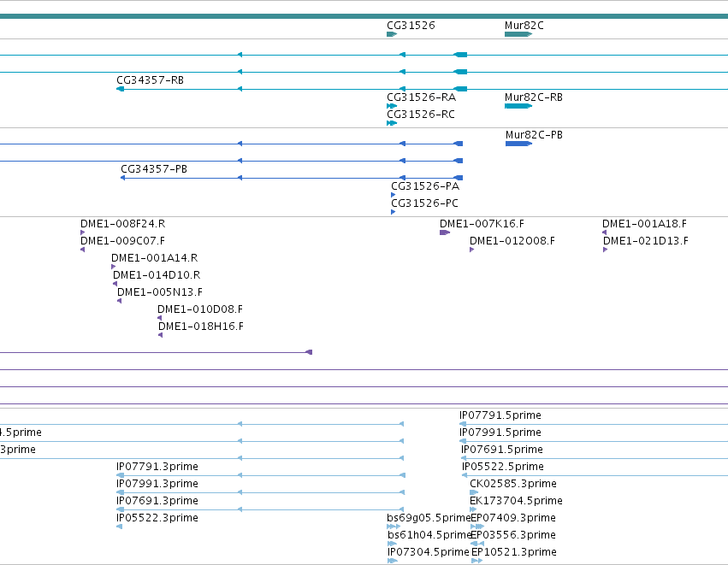Click the CG31526 gene arrow glyph

(x=392, y=34)
